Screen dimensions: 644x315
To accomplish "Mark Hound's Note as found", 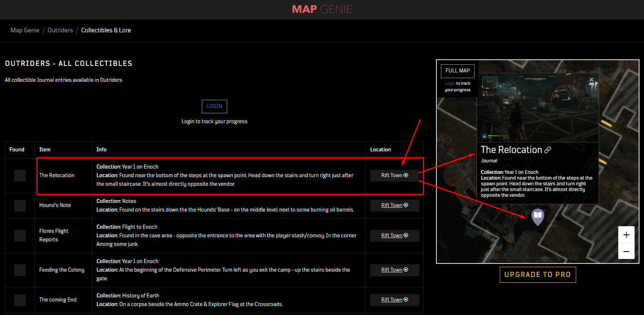I will 20,205.
